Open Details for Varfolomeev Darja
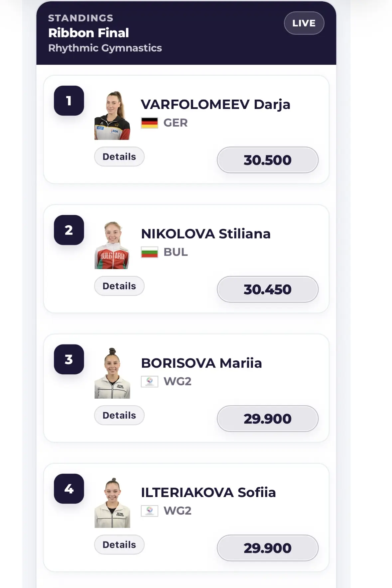 pos(119,156)
